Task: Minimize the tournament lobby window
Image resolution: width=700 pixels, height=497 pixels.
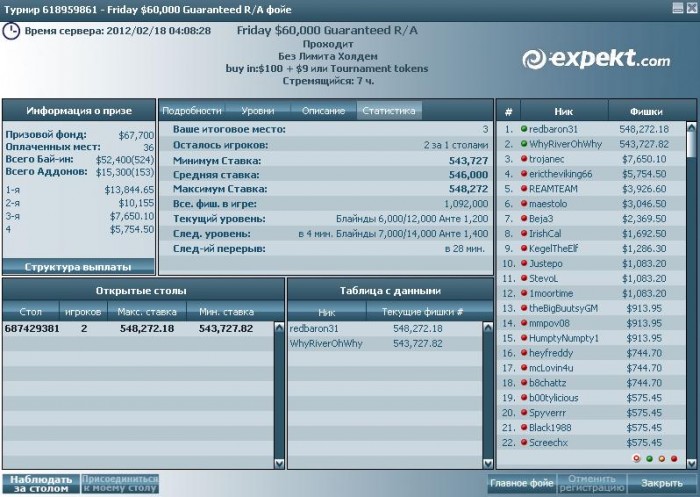Action: tap(678, 8)
